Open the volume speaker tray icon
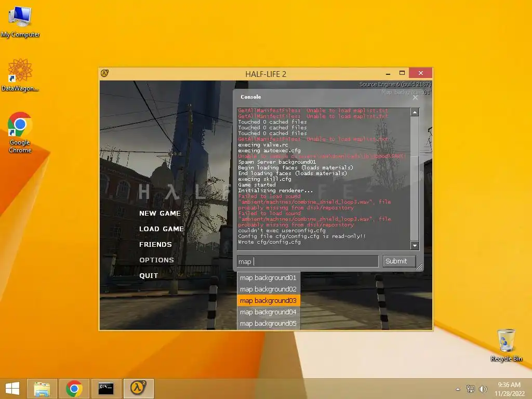The height and width of the screenshot is (399, 532). [483, 389]
